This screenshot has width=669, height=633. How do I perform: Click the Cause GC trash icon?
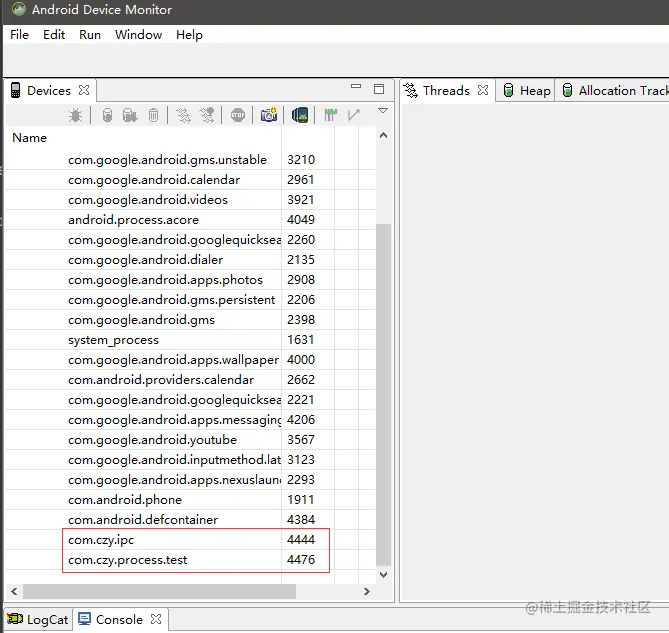[153, 115]
